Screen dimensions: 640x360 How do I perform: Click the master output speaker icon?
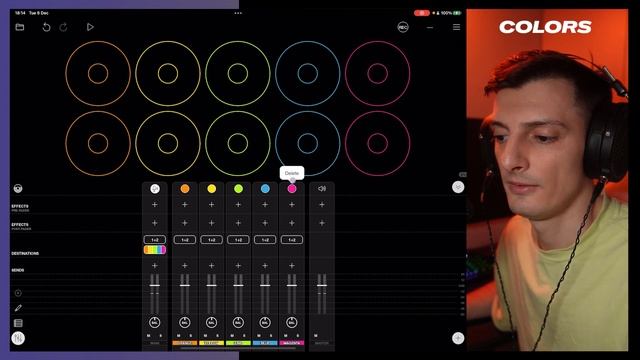click(x=322, y=189)
